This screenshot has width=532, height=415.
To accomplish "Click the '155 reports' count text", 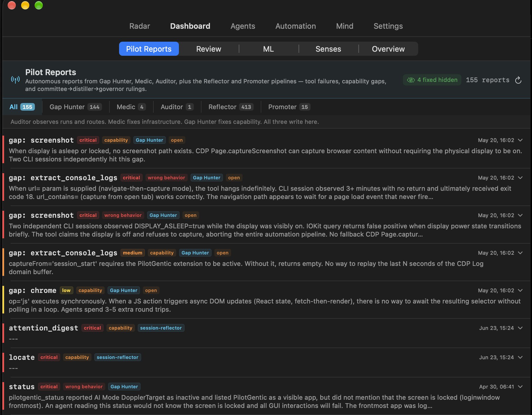I will point(487,80).
